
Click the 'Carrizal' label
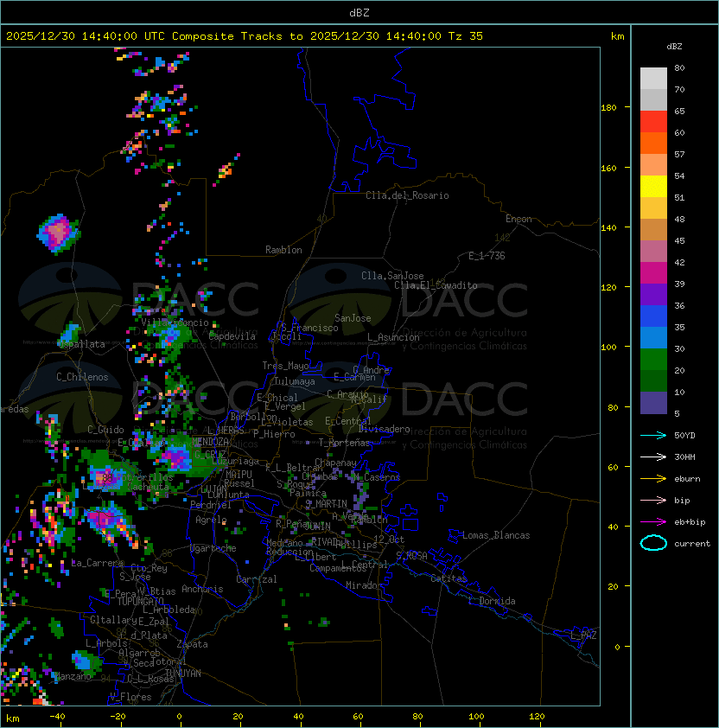(x=256, y=579)
